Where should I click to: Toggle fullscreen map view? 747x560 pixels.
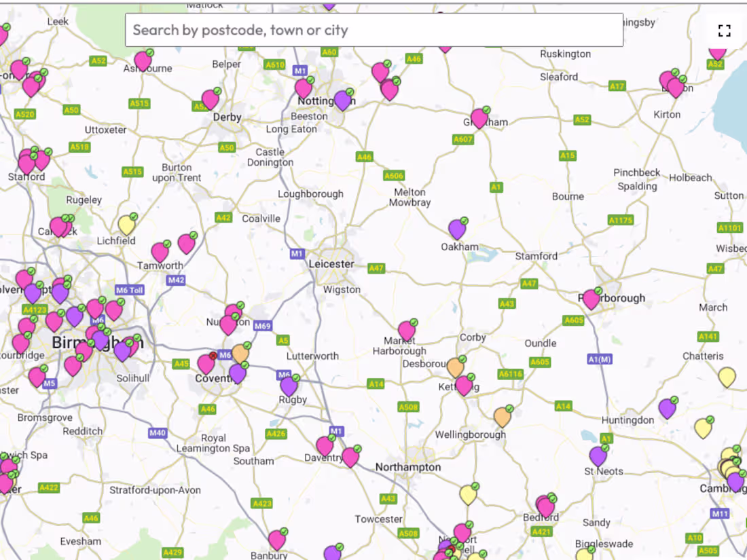[724, 30]
